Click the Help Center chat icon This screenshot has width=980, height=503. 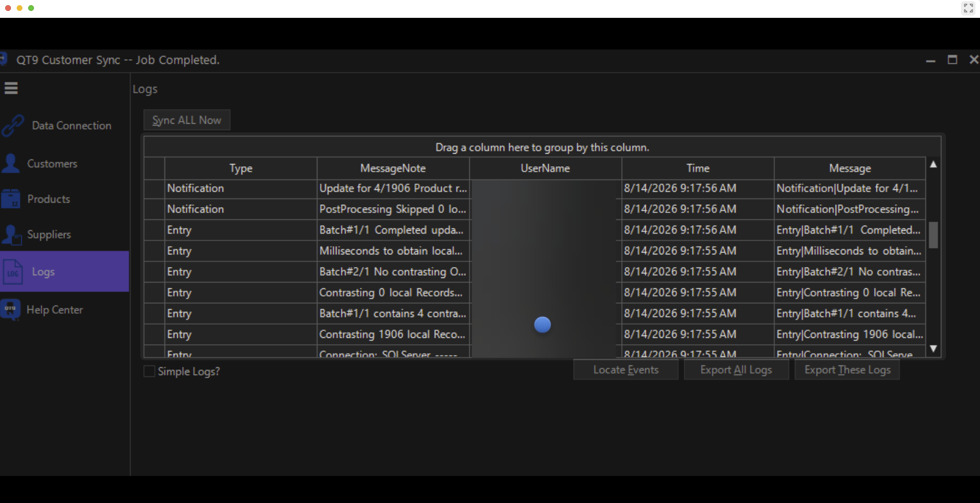pyautogui.click(x=10, y=310)
